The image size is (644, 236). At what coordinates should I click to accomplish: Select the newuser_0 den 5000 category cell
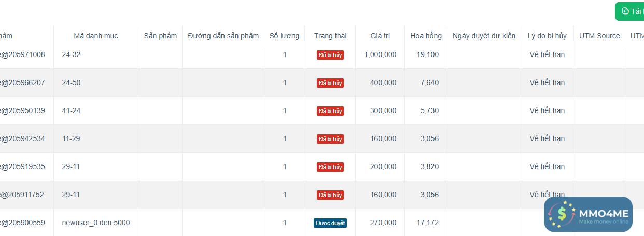tap(96, 223)
